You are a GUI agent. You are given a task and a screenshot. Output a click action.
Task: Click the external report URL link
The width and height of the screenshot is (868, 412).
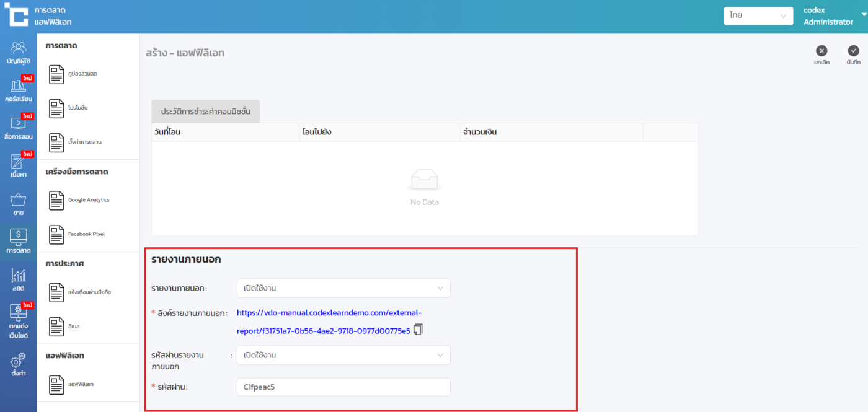329,313
